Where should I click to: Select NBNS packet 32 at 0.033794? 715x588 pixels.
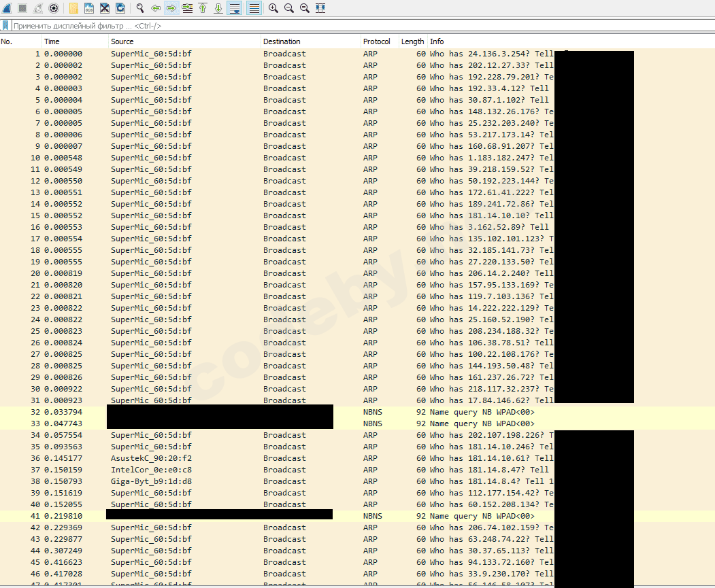tap(358, 412)
